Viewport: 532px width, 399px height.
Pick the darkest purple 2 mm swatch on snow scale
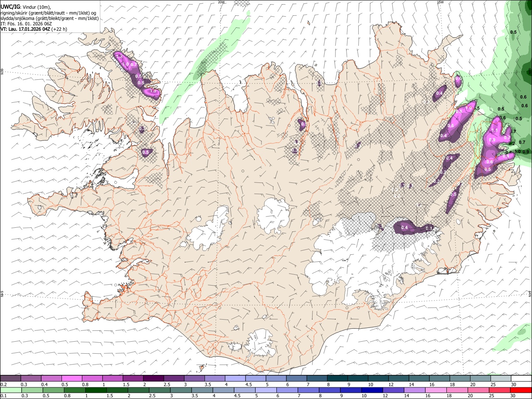click(x=153, y=378)
